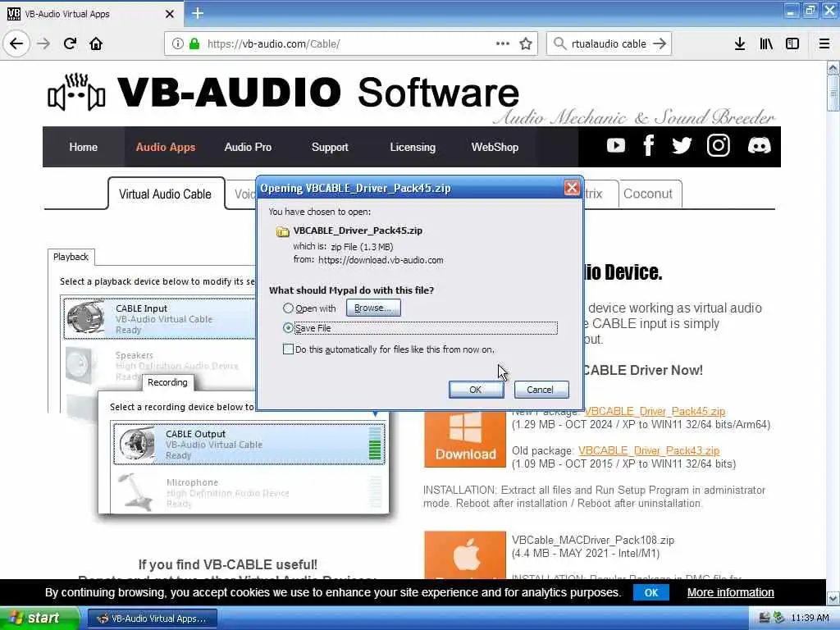Reload the current page
This screenshot has height=630, width=840.
coord(71,43)
